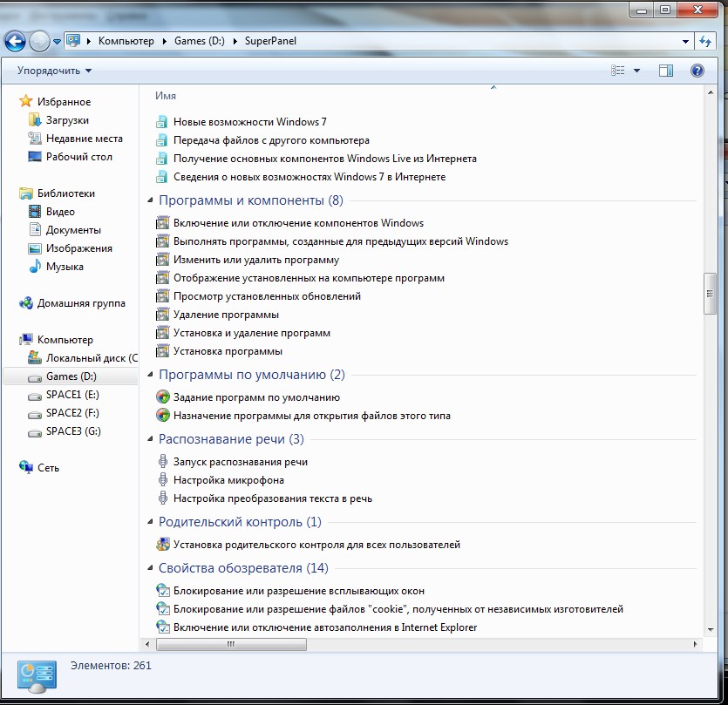The width and height of the screenshot is (728, 705).
Task: Open the view options dropdown arrow
Action: 636,71
